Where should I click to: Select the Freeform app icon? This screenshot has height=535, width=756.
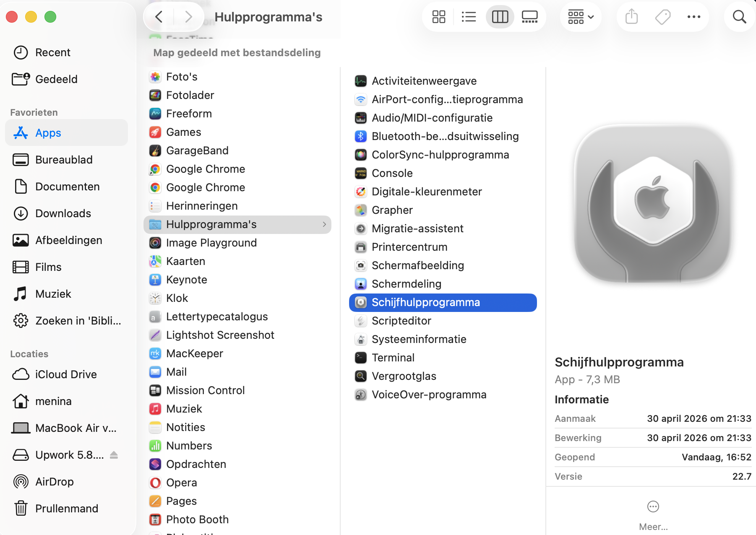point(155,114)
